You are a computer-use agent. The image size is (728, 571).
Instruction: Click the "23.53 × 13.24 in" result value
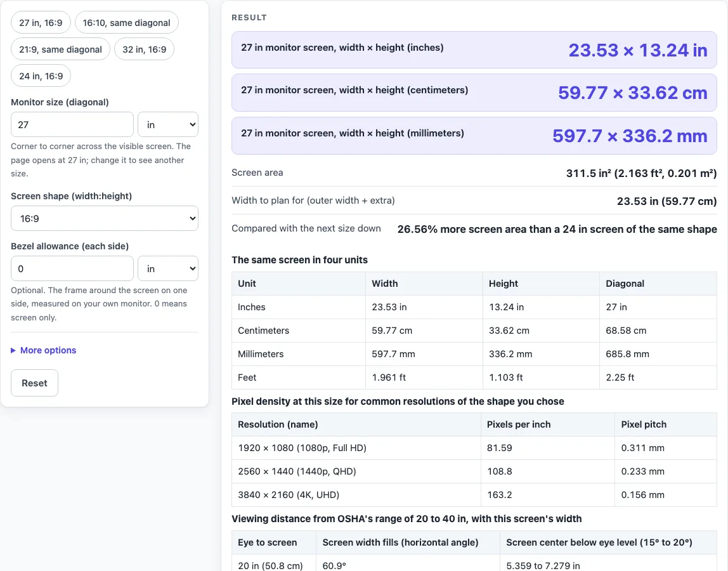pos(638,50)
